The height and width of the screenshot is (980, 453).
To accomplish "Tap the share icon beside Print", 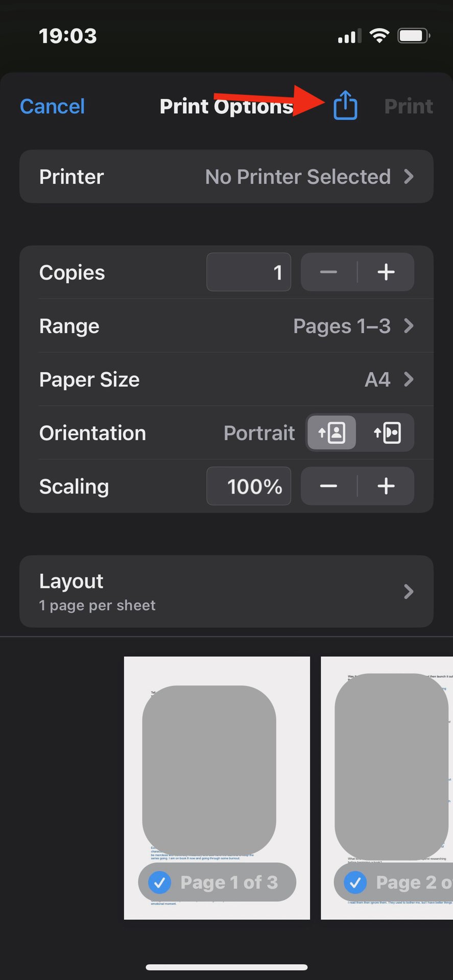I will click(x=345, y=105).
